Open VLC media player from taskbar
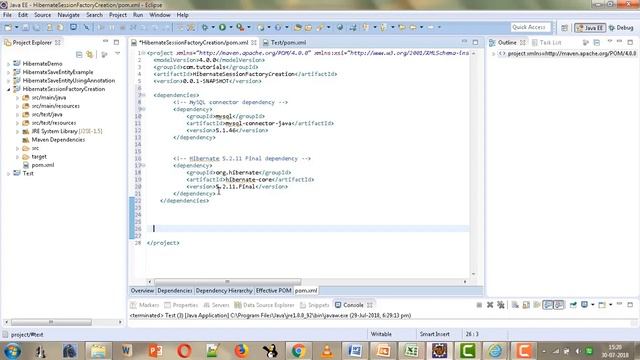640x360 pixels. pyautogui.click(x=327, y=351)
